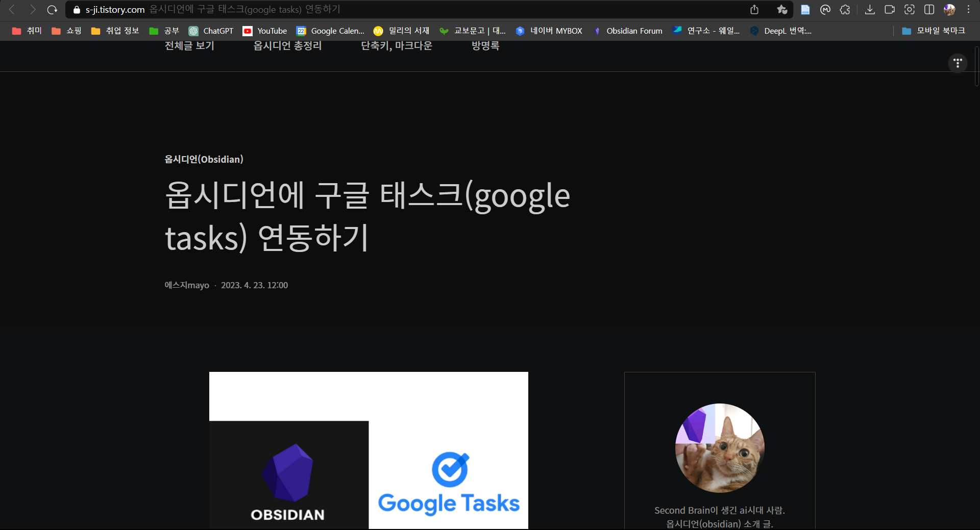Click the round dotted blog menu button
980x530 pixels.
[x=958, y=63]
